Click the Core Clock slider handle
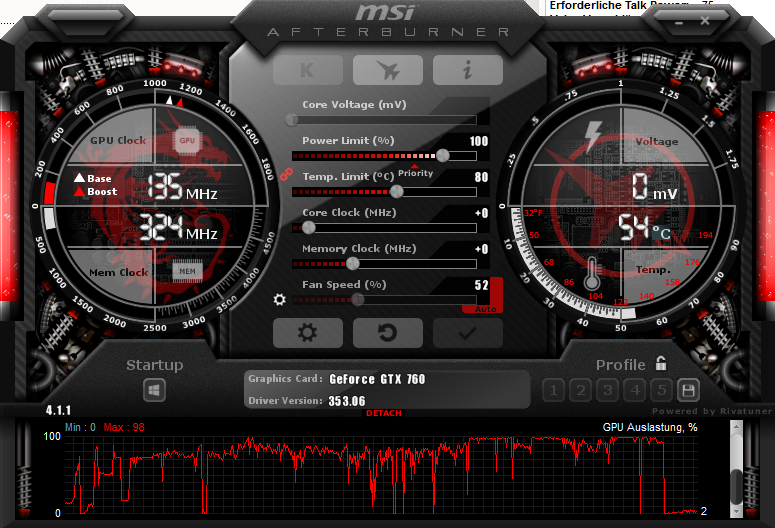 tap(308, 227)
